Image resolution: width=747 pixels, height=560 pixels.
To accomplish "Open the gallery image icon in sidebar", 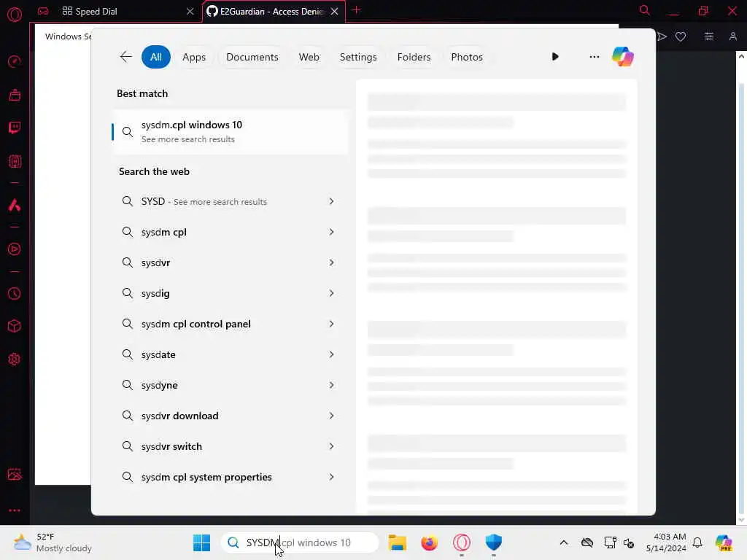I will (15, 474).
